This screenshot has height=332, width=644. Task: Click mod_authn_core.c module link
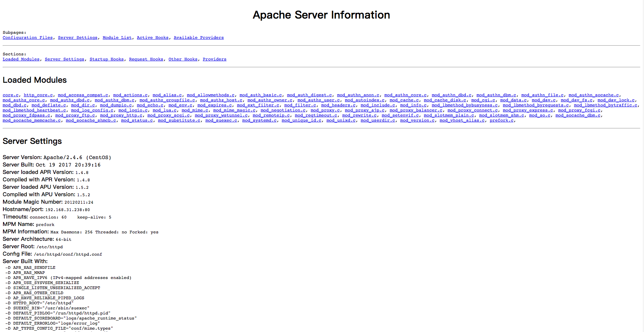click(405, 95)
